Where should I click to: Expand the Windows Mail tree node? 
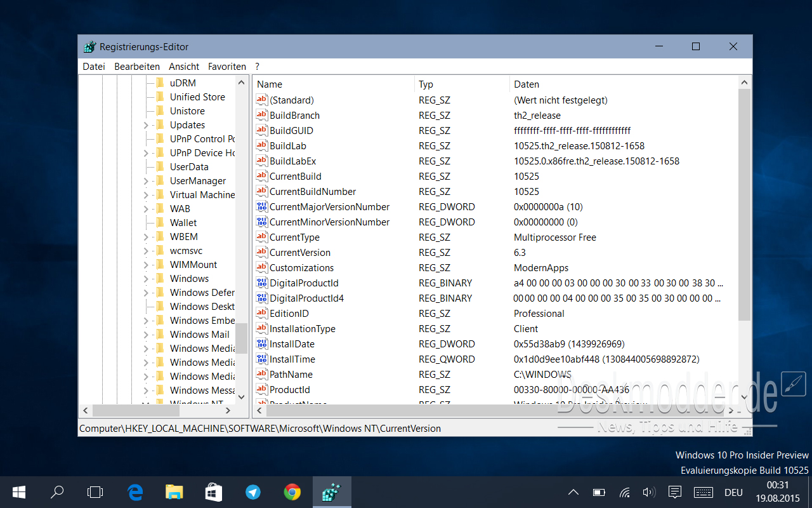146,335
